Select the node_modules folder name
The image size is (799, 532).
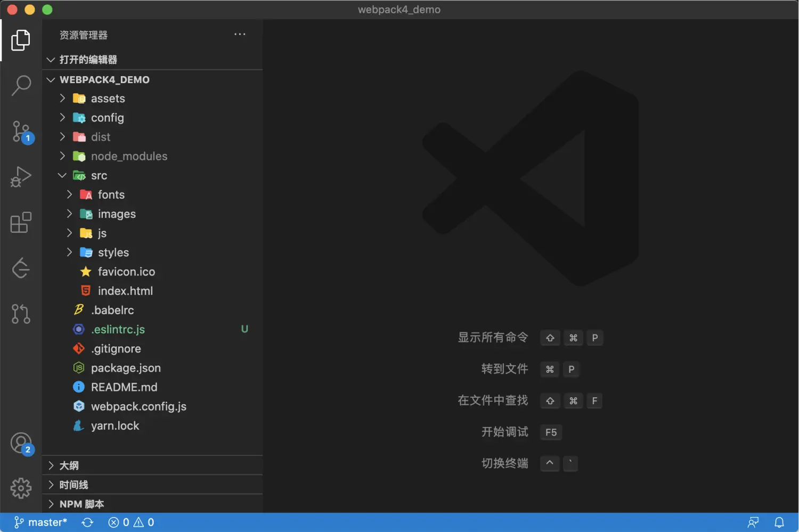click(x=129, y=156)
